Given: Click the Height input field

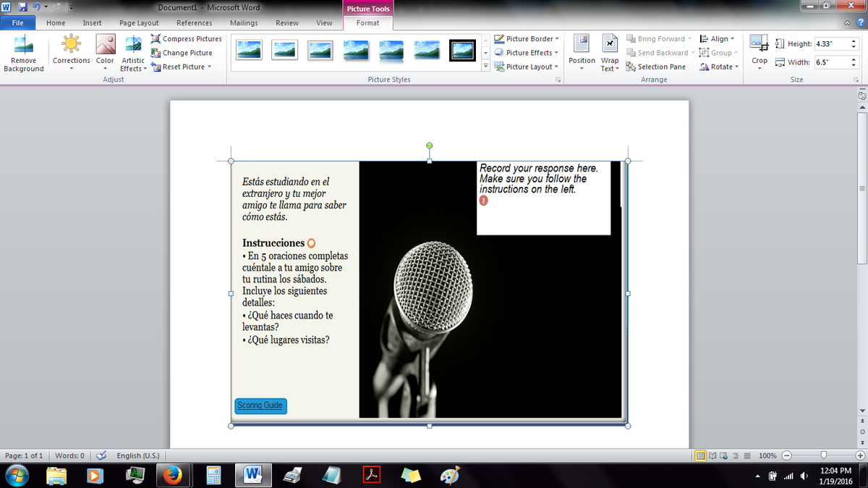Looking at the screenshot, I should click(x=830, y=44).
